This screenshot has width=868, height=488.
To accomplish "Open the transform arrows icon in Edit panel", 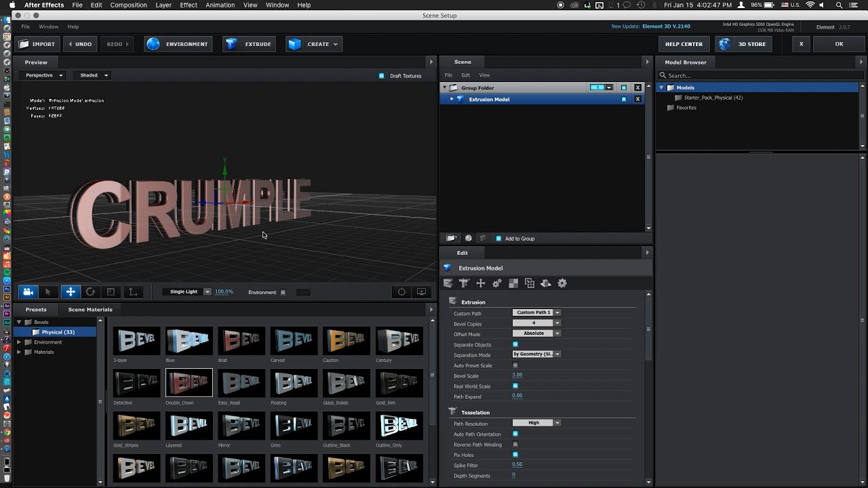I will click(480, 283).
